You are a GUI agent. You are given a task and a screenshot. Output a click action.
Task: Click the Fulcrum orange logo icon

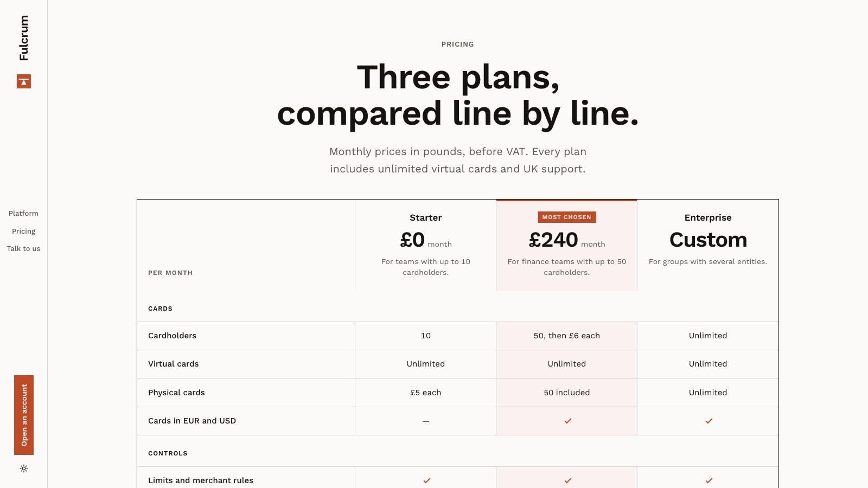(24, 81)
